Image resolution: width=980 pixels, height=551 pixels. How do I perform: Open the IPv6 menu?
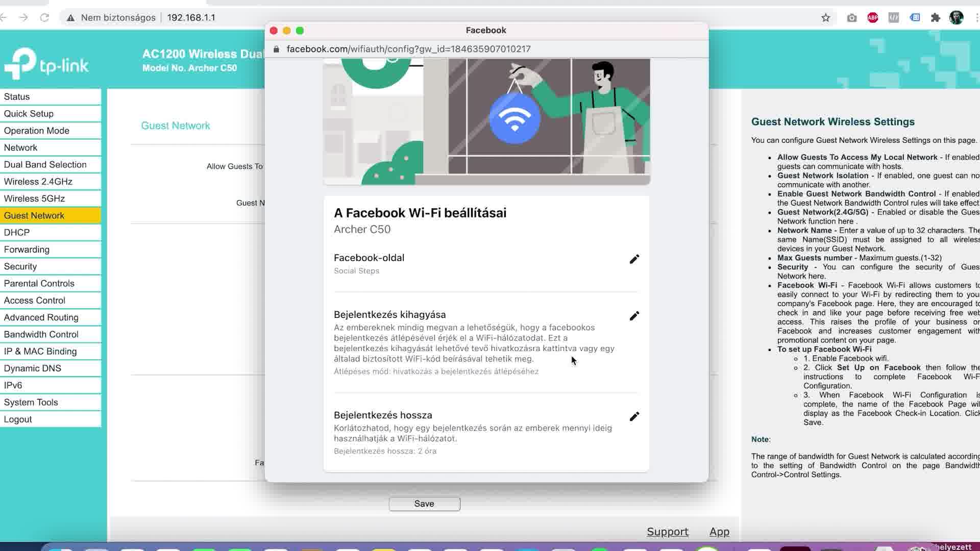coord(51,385)
